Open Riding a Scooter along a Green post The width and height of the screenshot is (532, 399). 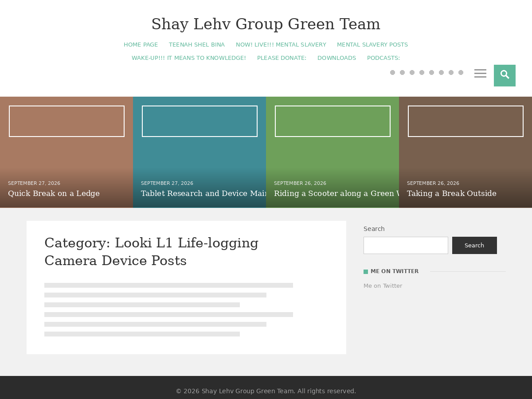[x=336, y=193]
